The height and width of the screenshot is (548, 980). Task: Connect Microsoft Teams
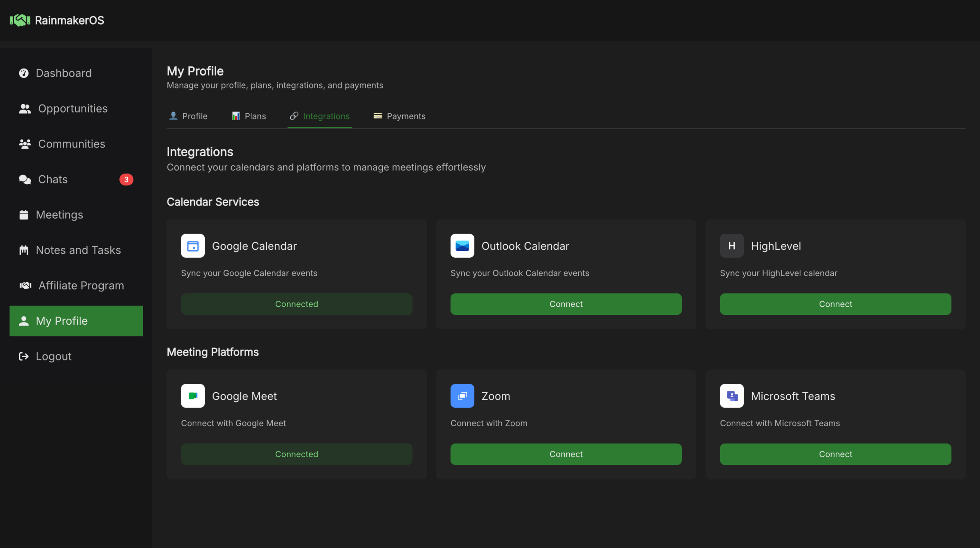click(x=835, y=454)
